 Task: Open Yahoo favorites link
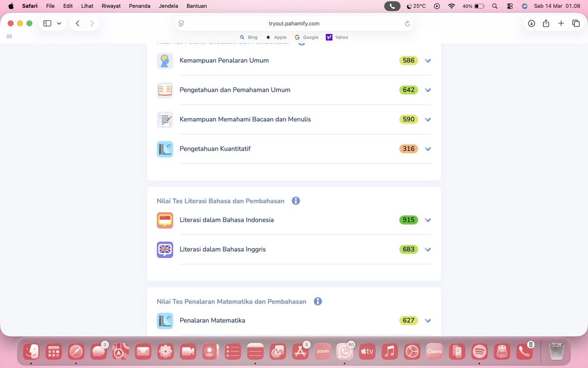[337, 37]
